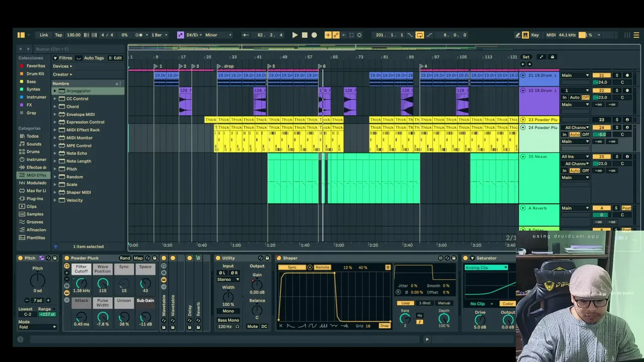This screenshot has width=644, height=362.
Task: Click the Link button
Action: (x=44, y=35)
